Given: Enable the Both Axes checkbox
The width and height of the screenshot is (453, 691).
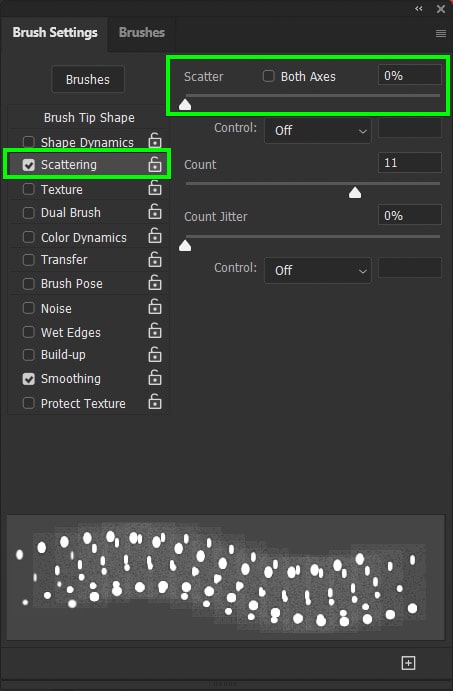Looking at the screenshot, I should click(x=268, y=76).
